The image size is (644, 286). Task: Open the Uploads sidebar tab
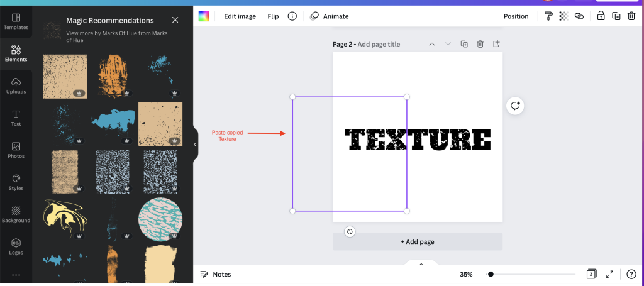click(x=16, y=86)
